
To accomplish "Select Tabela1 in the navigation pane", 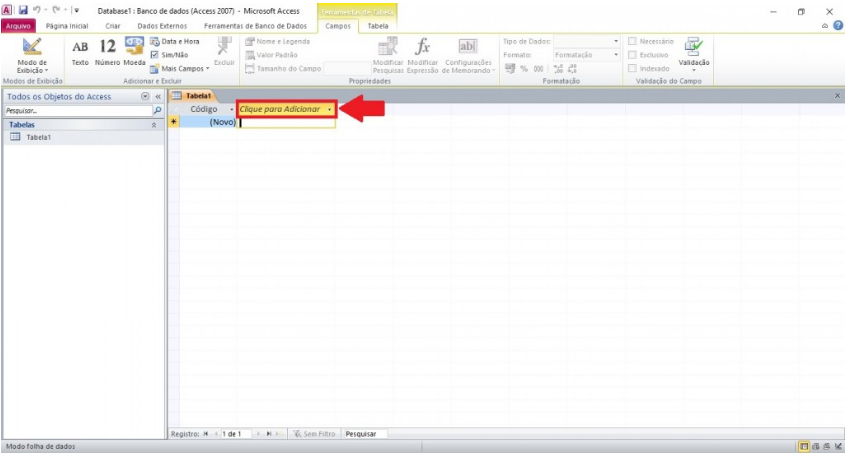I will pos(38,137).
